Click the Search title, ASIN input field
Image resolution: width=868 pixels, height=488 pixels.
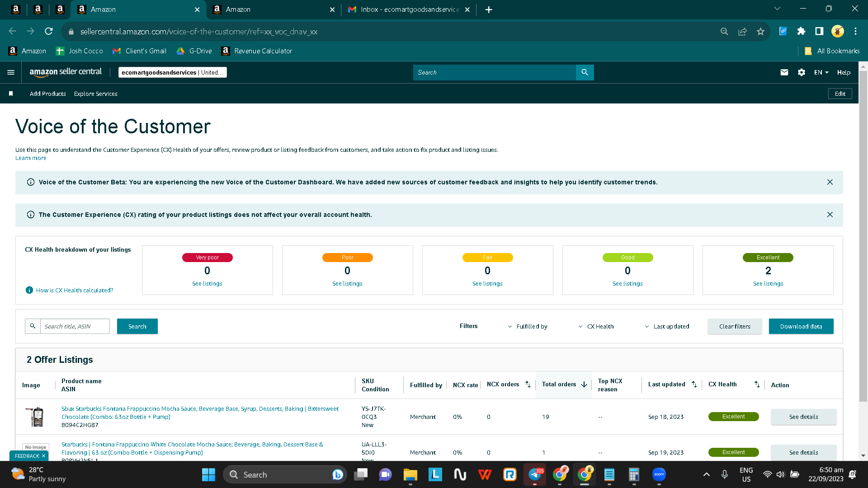point(75,326)
